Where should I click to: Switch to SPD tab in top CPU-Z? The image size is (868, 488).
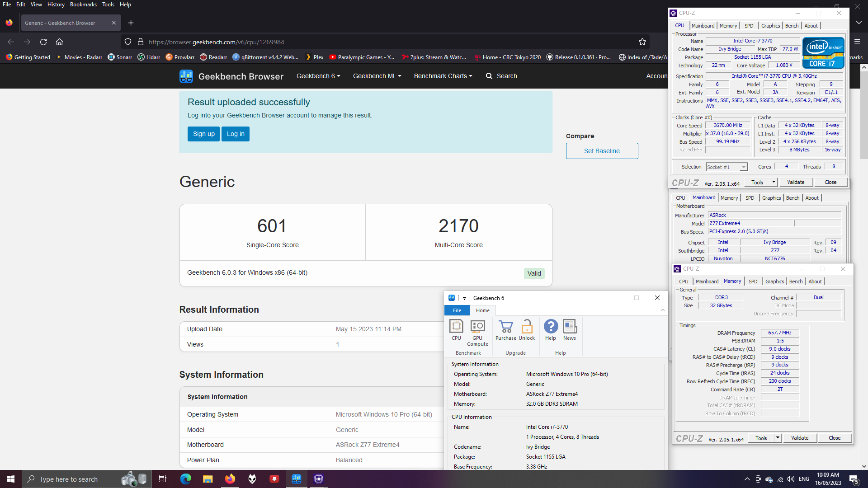[x=749, y=26]
